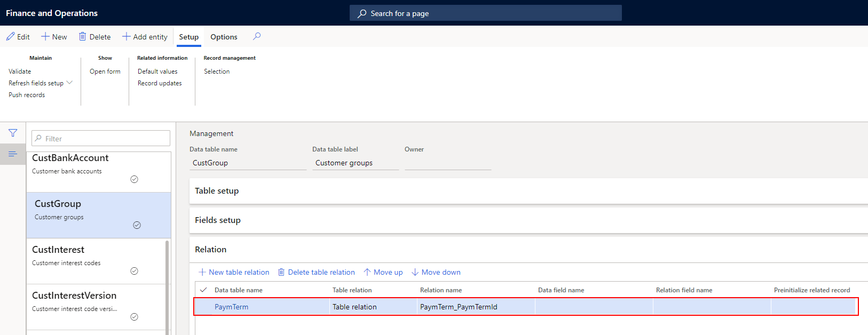Image resolution: width=868 pixels, height=335 pixels.
Task: Open the funnel filter pane icon
Action: 13,133
